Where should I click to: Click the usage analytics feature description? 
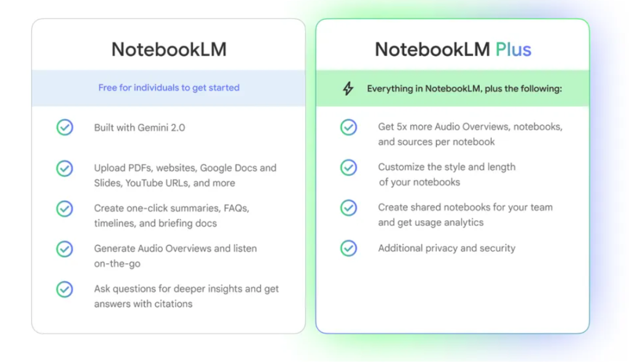466,215
